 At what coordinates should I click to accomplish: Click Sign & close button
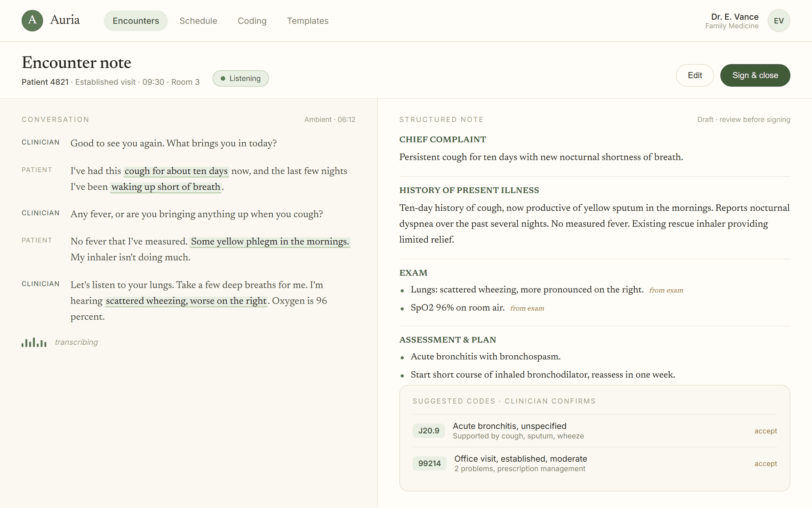point(755,75)
